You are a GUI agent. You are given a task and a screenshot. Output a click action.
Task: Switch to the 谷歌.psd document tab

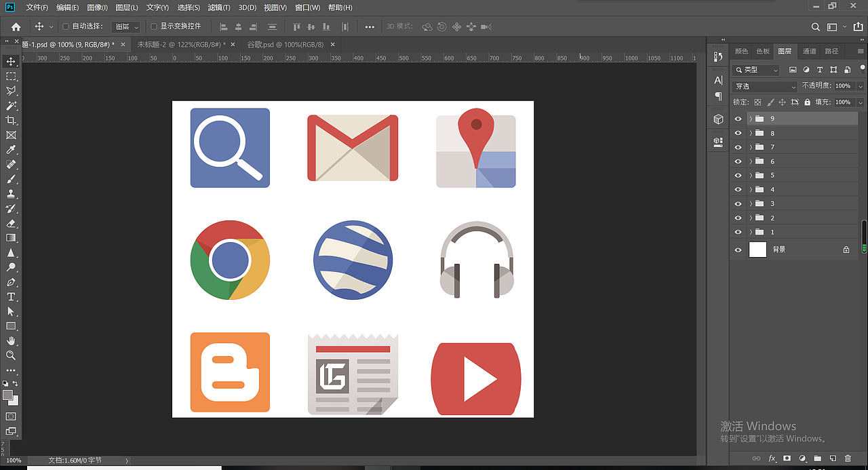[285, 44]
